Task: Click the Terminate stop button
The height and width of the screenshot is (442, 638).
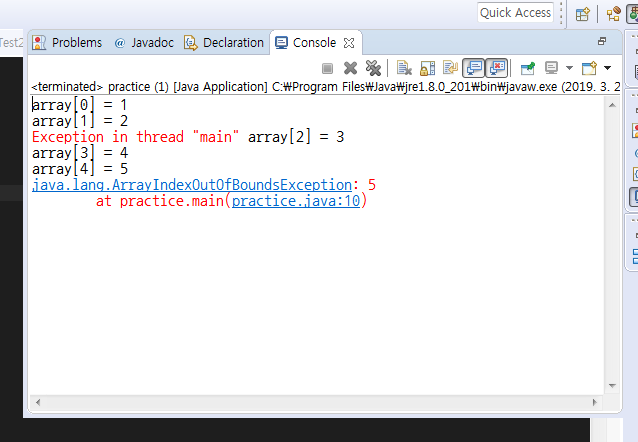Action: pos(327,68)
